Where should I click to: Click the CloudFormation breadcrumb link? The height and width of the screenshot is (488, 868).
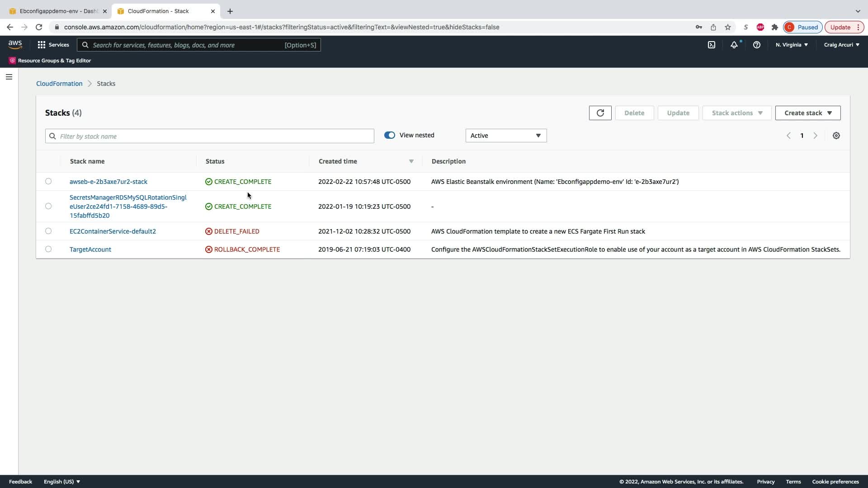(59, 84)
